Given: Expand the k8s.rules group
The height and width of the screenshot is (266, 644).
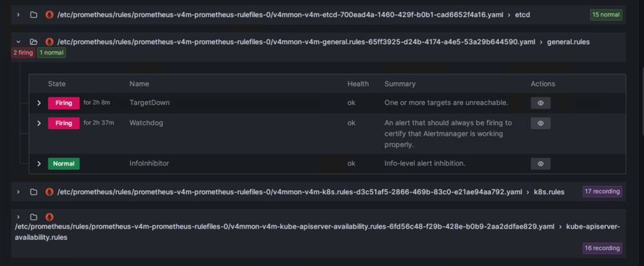Looking at the screenshot, I should pos(18,192).
